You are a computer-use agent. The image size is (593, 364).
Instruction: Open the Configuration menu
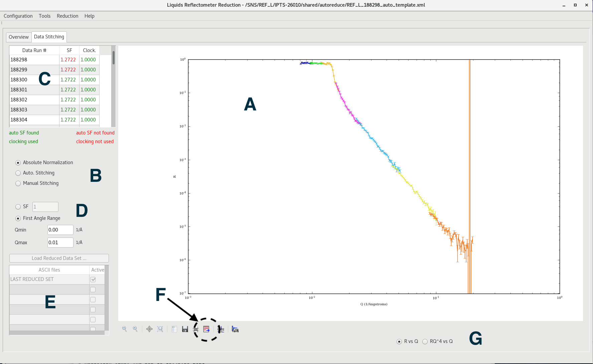pyautogui.click(x=18, y=16)
